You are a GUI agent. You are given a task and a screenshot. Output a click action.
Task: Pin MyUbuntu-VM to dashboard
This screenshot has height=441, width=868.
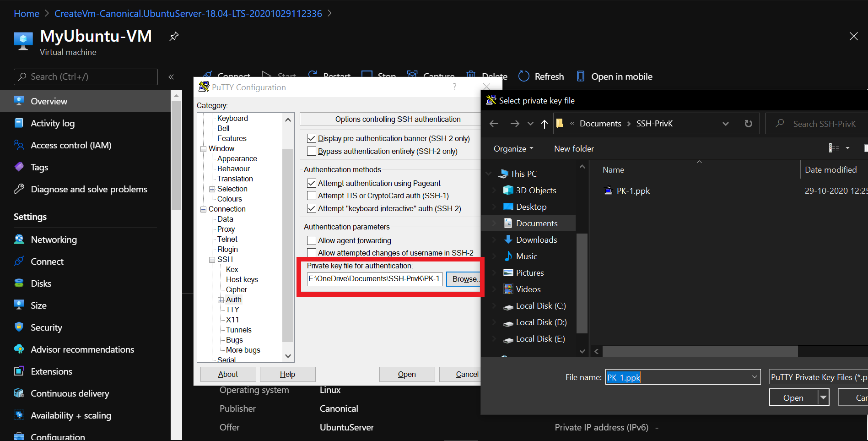tap(174, 37)
